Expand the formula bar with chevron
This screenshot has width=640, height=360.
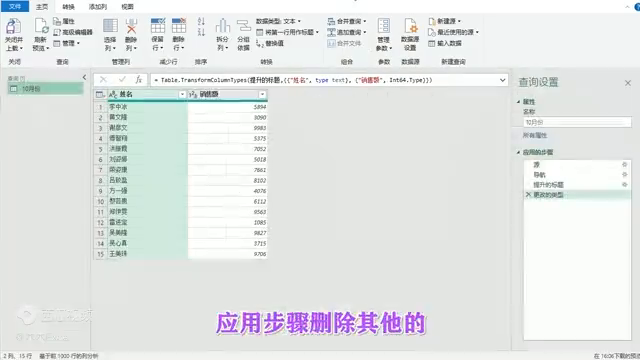tap(502, 80)
